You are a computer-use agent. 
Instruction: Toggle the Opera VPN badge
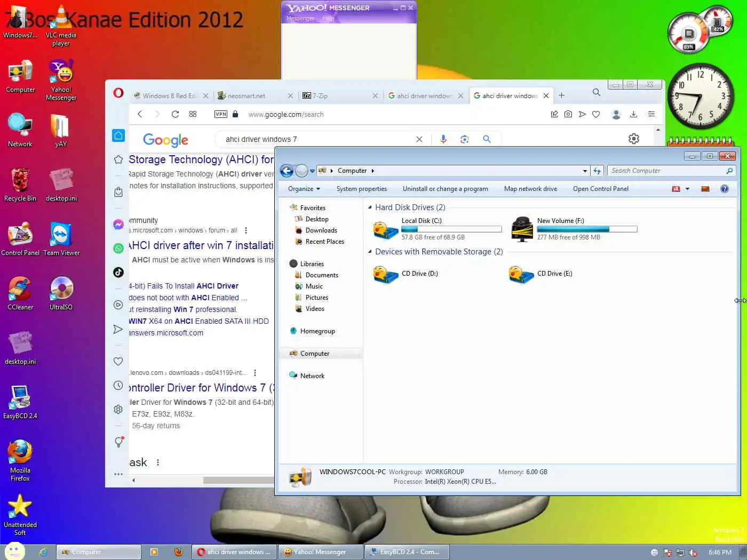[x=221, y=114]
